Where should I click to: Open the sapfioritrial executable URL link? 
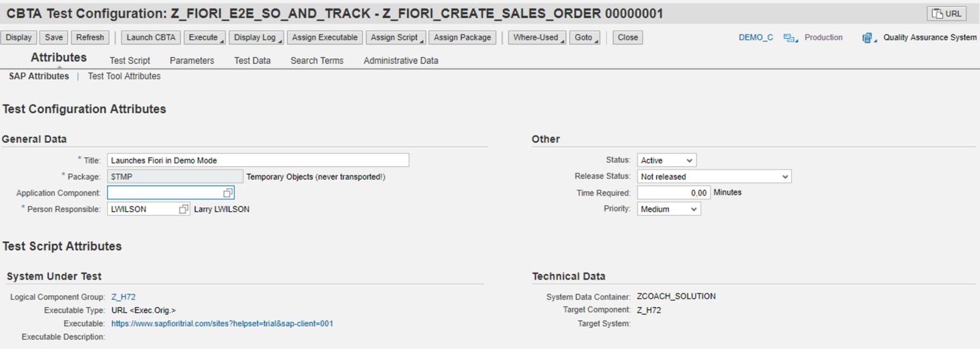tap(222, 324)
